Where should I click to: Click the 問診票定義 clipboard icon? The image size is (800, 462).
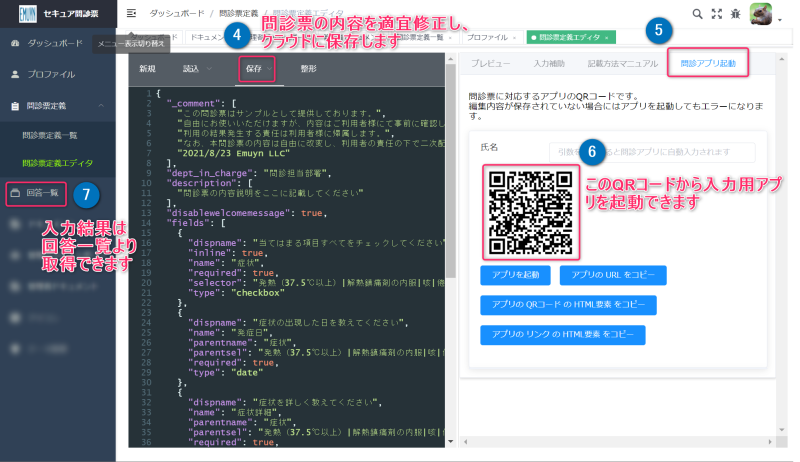coord(15,106)
